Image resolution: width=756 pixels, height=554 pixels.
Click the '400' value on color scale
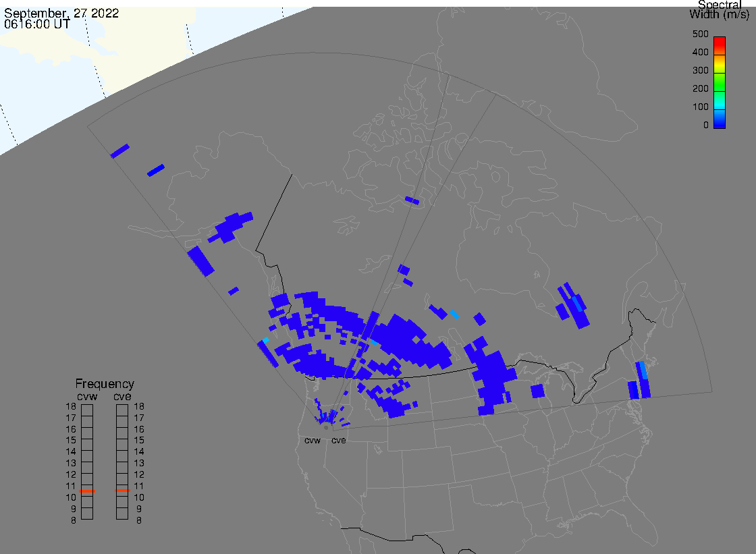[700, 52]
